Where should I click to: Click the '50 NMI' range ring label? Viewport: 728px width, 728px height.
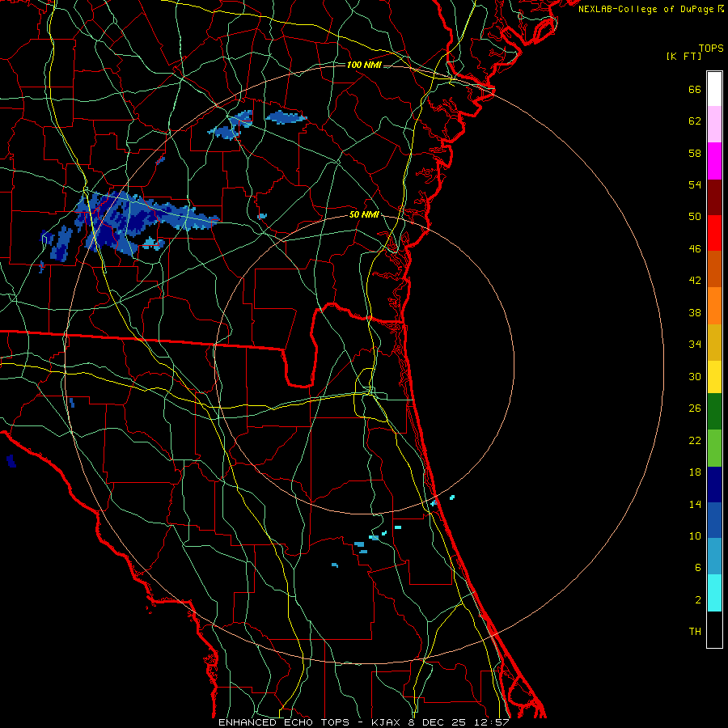point(365,214)
